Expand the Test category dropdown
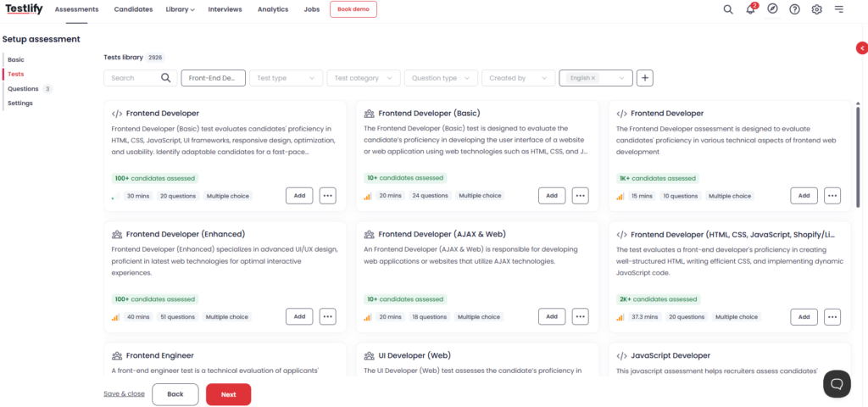 364,78
